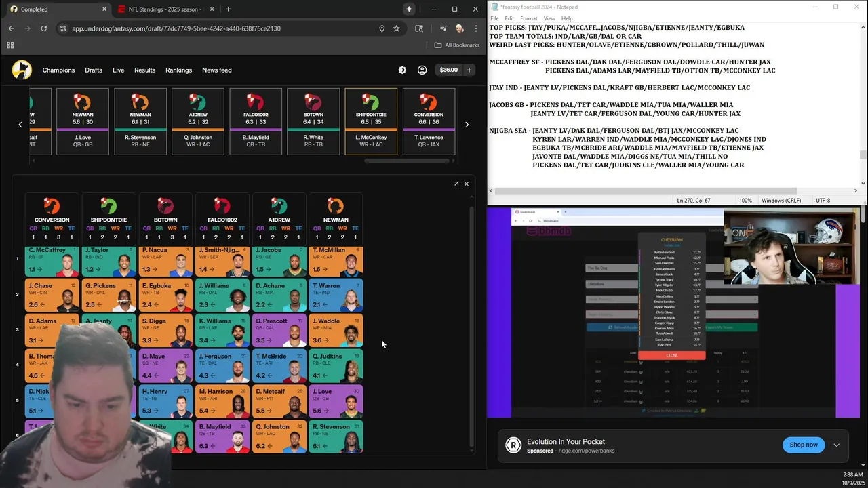The height and width of the screenshot is (488, 868).
Task: Click the A1DREW team avatar on the board
Action: point(279,205)
